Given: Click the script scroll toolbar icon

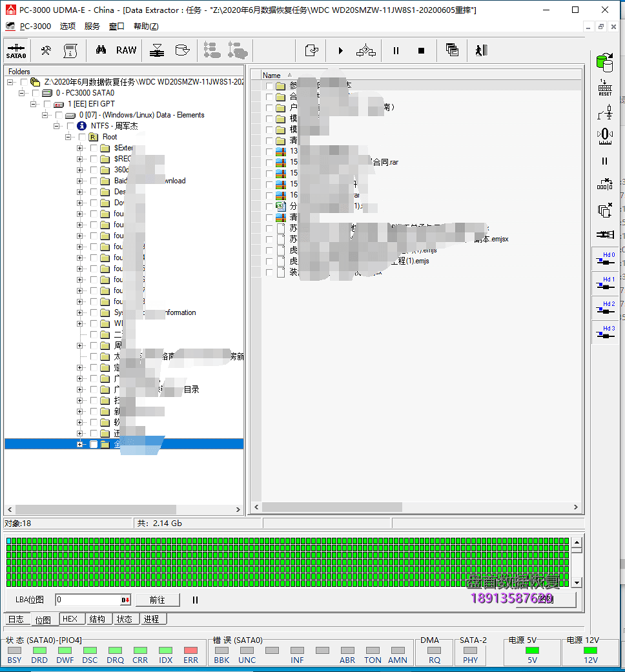Looking at the screenshot, I should [x=70, y=50].
